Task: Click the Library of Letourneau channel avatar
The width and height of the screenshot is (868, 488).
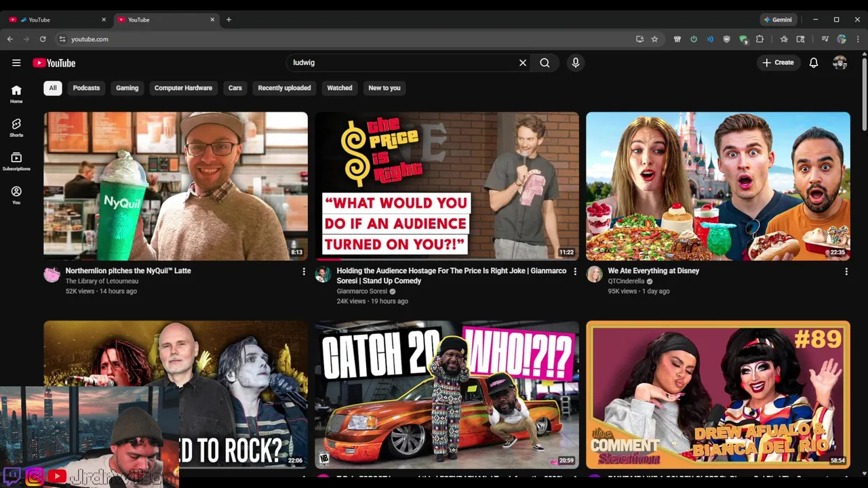Action: pos(52,274)
